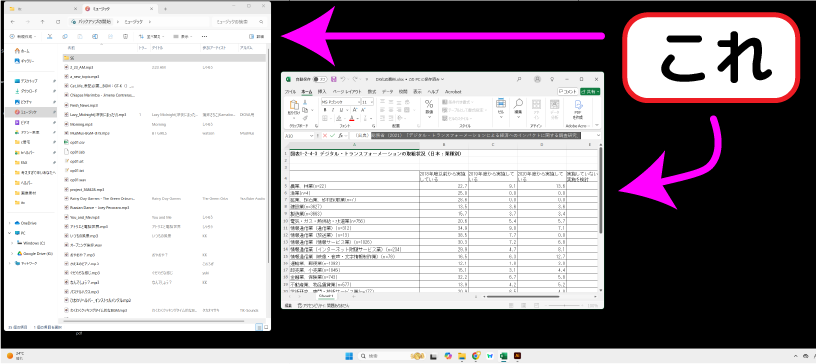Viewport: 816px width, 364px height.
Task: Select the column A header in Excel
Action: coord(353,144)
